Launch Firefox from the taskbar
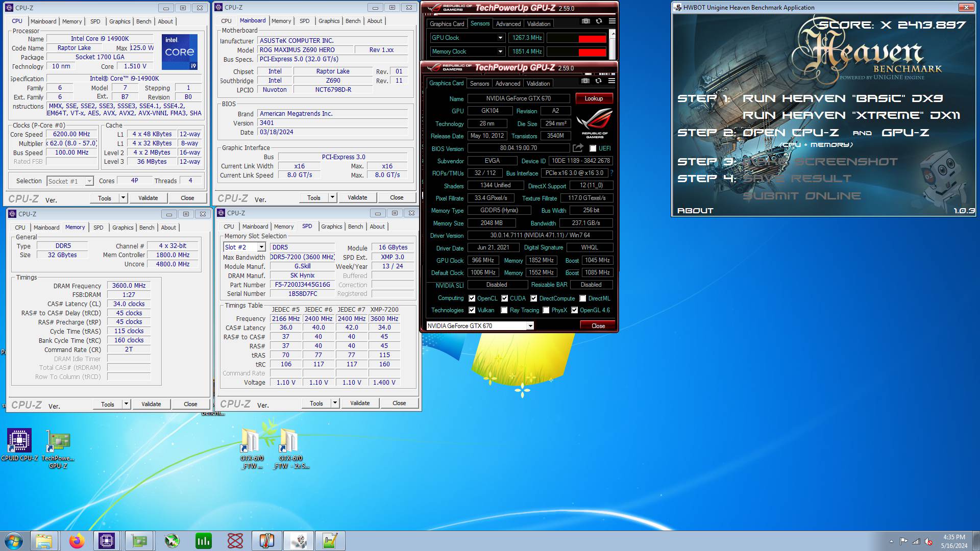The height and width of the screenshot is (551, 980). (x=77, y=541)
